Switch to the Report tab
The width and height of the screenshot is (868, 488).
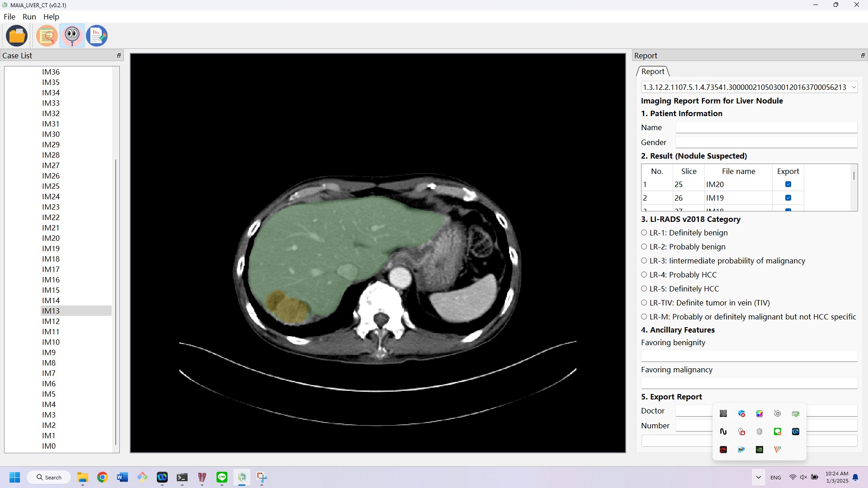(653, 71)
